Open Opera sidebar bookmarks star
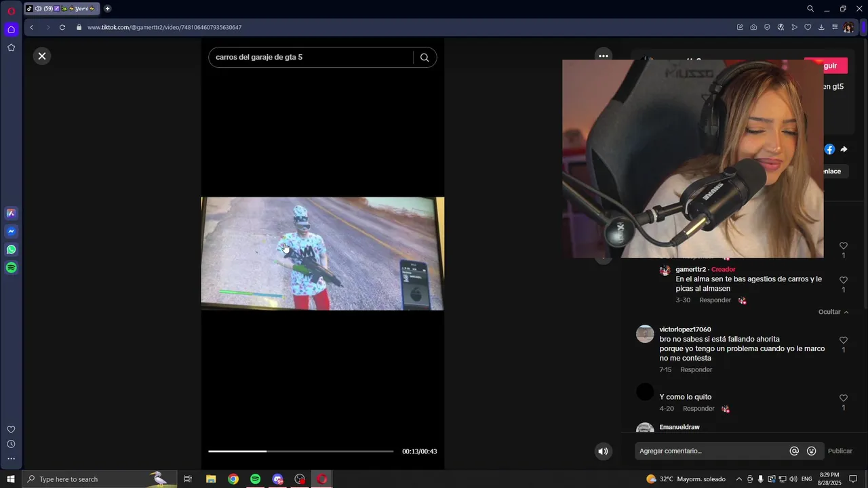 [11, 47]
